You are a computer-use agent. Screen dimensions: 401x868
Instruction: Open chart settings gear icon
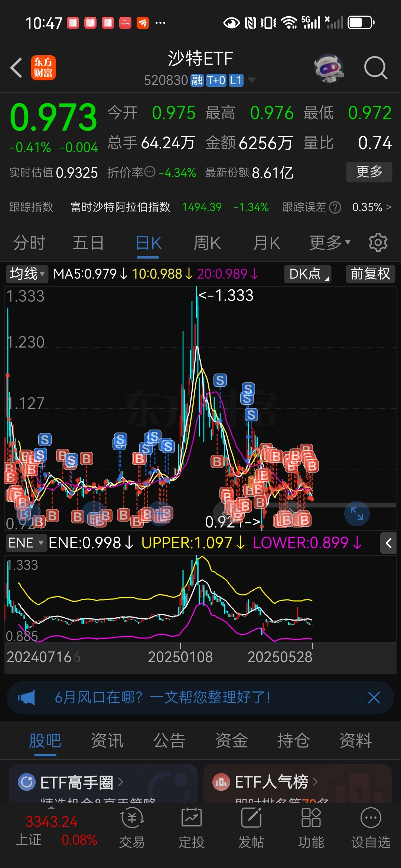tap(378, 243)
